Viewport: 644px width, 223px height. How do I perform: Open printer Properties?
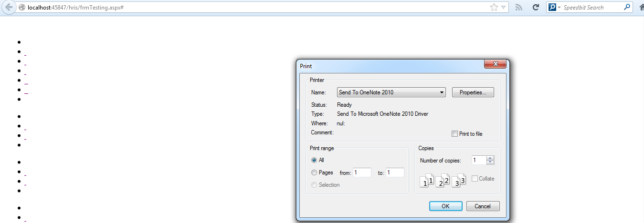473,92
